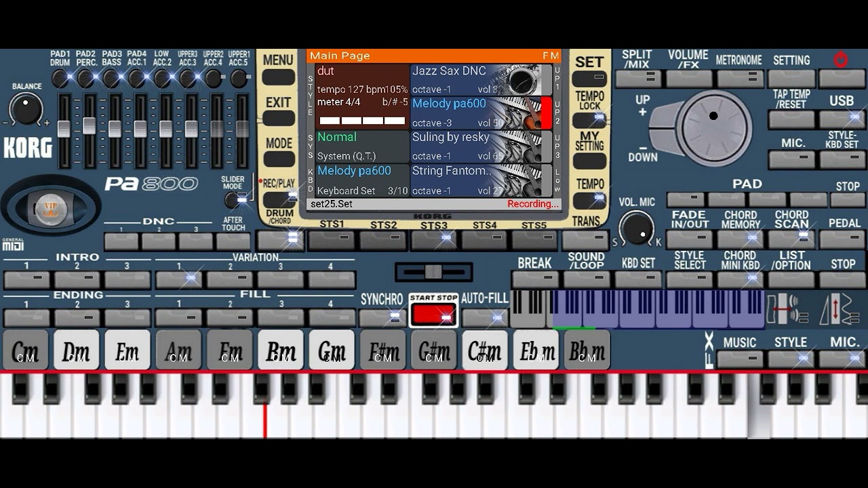Tap the REC/PLAY button
Viewport: 868px width, 488px height.
coord(279,200)
